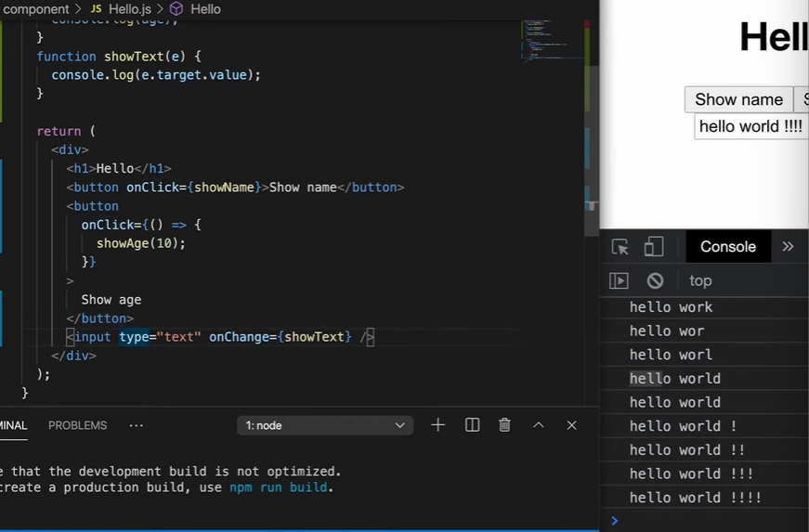Kill terminal using the trash icon

click(504, 425)
